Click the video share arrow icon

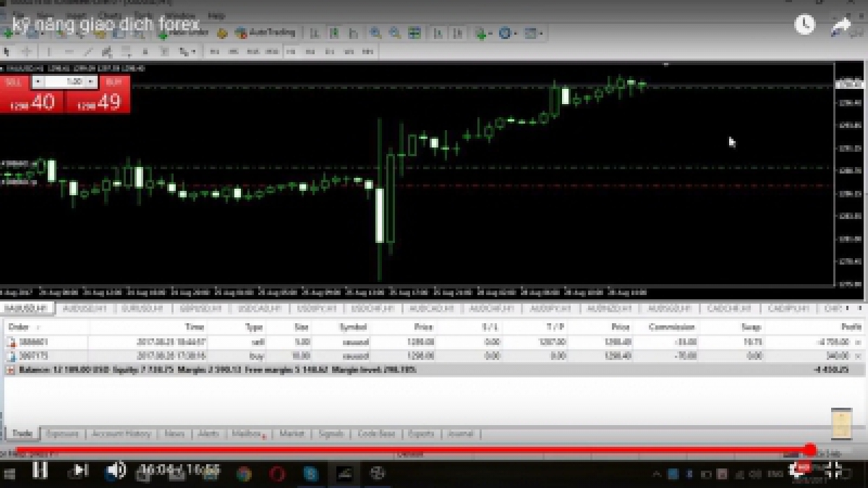[x=841, y=25]
